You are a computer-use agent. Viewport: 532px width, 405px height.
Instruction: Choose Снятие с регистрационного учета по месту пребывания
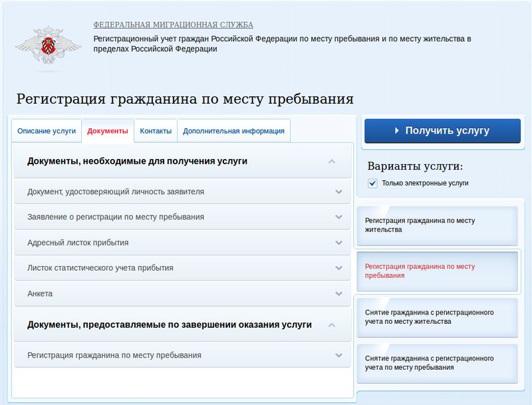pos(437,363)
